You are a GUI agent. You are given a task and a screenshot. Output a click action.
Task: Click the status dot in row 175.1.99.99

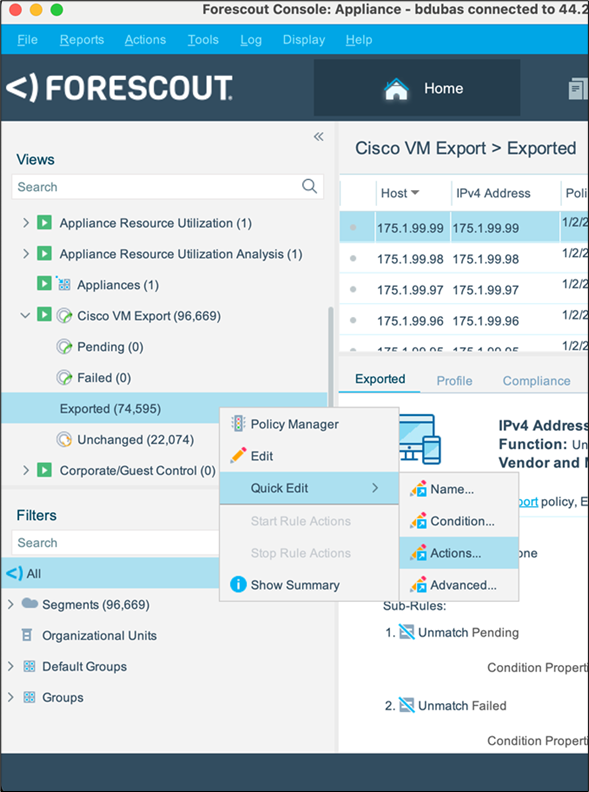[x=353, y=227]
